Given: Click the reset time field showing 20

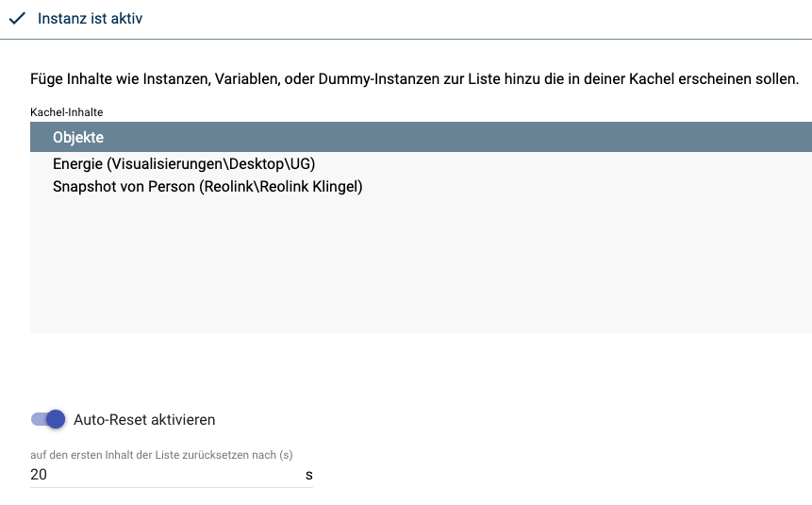Looking at the screenshot, I should tap(160, 475).
